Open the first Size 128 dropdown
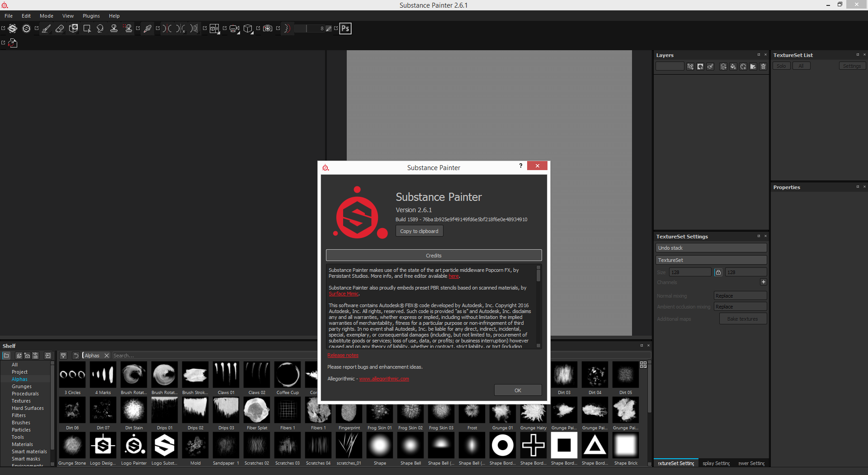 [690, 272]
